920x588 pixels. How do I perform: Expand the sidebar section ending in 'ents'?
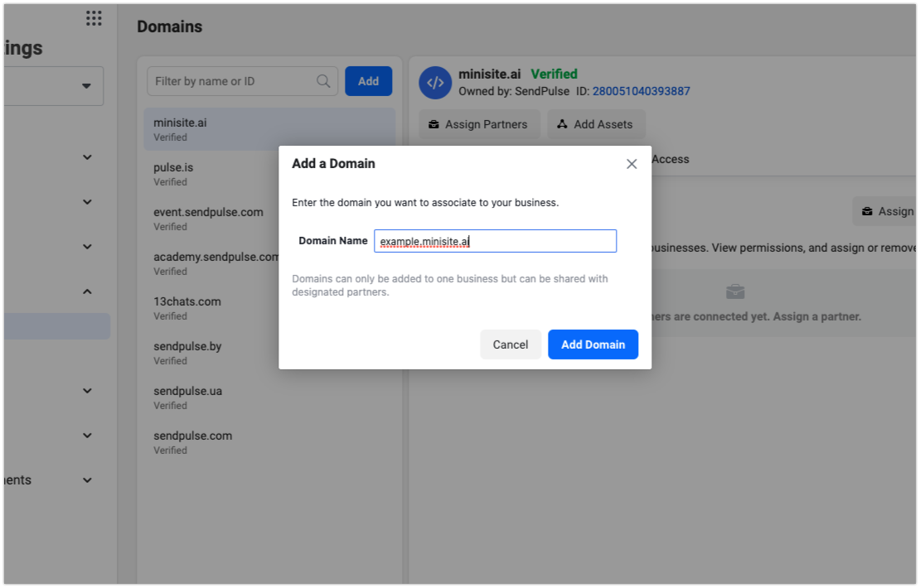(87, 480)
